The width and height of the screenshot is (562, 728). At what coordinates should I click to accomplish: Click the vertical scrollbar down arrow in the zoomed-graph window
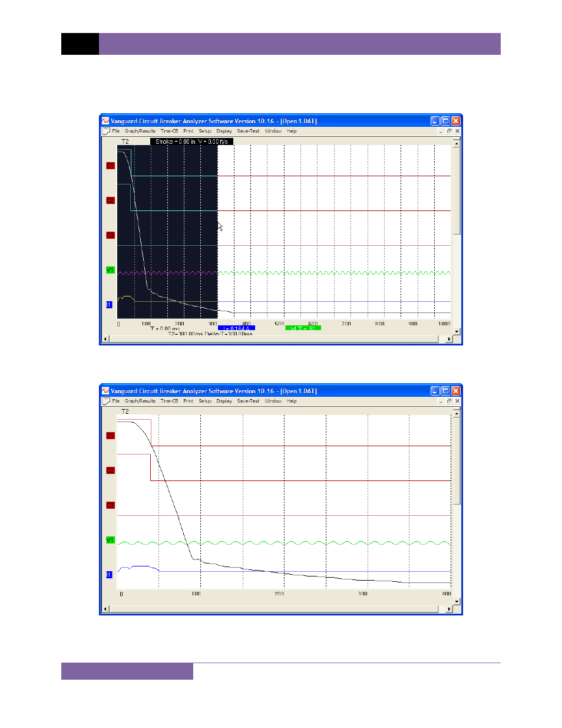tap(457, 601)
